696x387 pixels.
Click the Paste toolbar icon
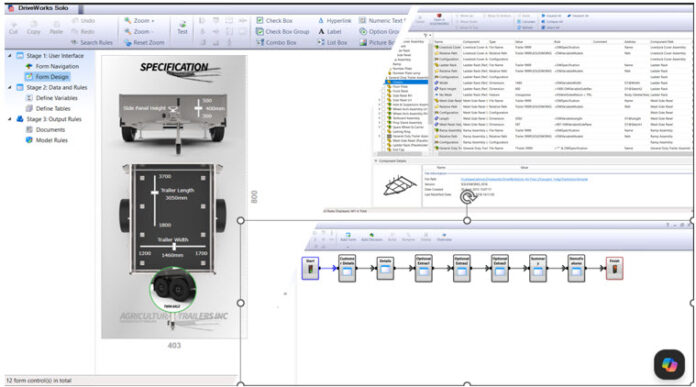pyautogui.click(x=56, y=27)
